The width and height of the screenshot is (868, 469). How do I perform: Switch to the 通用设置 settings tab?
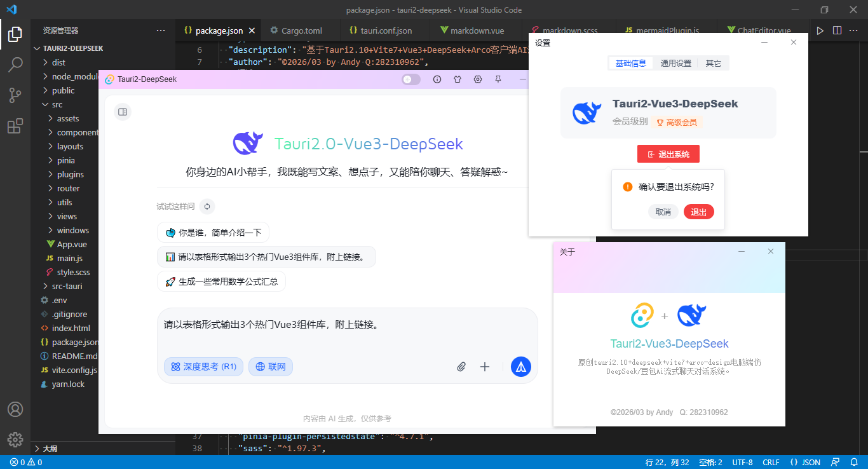coord(675,63)
